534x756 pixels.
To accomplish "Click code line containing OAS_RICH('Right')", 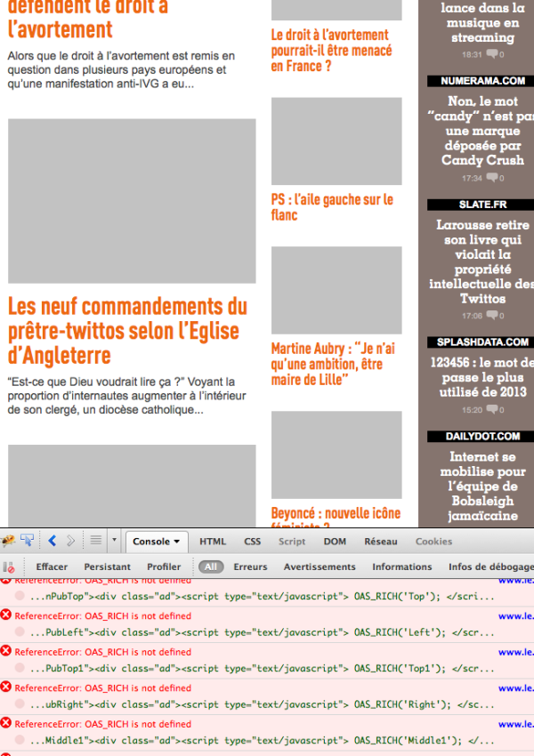I will tap(262, 704).
